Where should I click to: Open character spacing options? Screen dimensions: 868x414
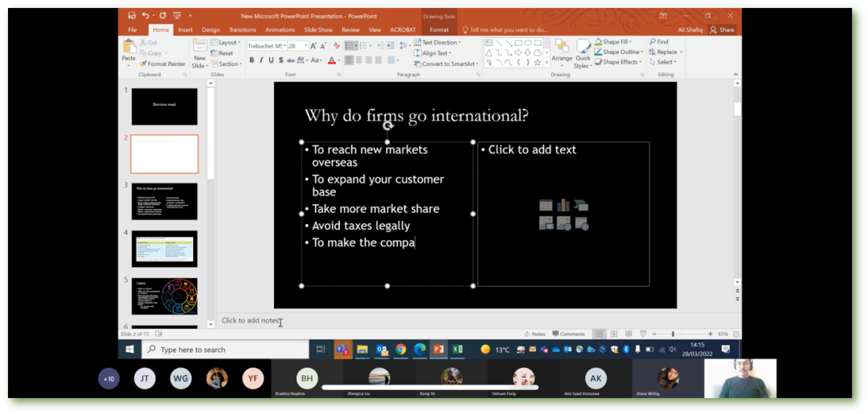coord(303,59)
